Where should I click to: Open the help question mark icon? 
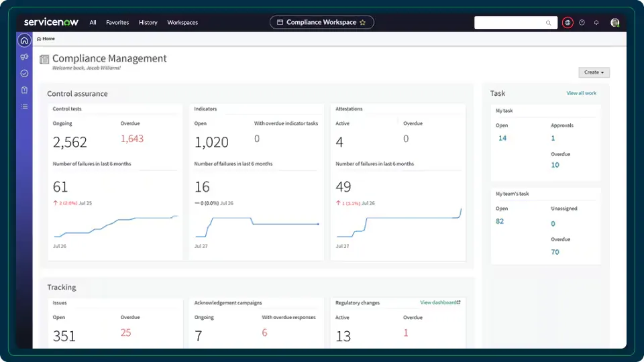[x=582, y=22]
